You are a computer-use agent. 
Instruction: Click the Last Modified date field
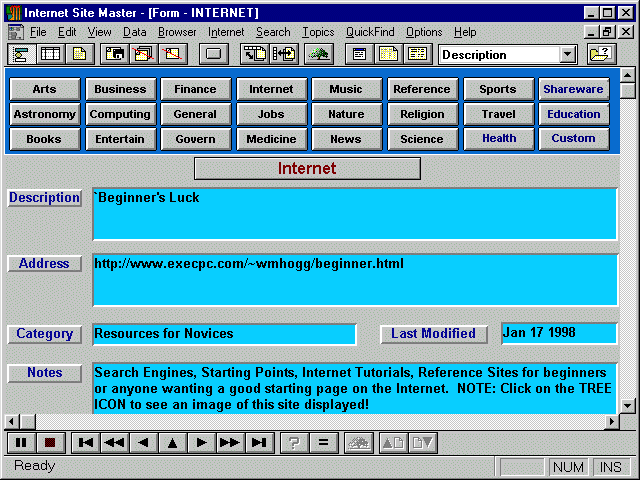(x=558, y=333)
